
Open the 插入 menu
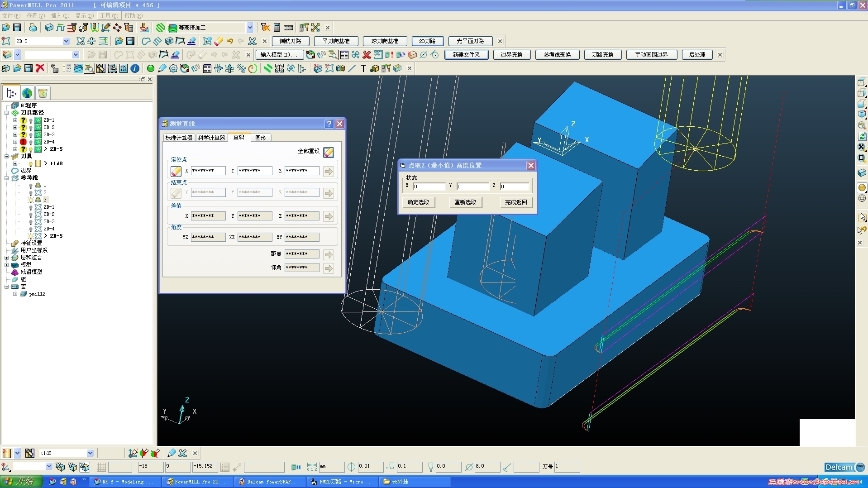coord(60,16)
